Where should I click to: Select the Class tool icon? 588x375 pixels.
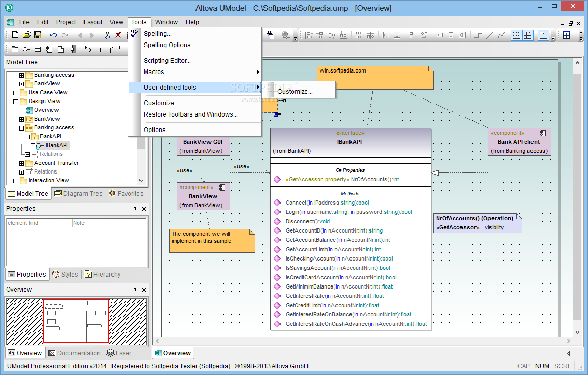(37, 49)
